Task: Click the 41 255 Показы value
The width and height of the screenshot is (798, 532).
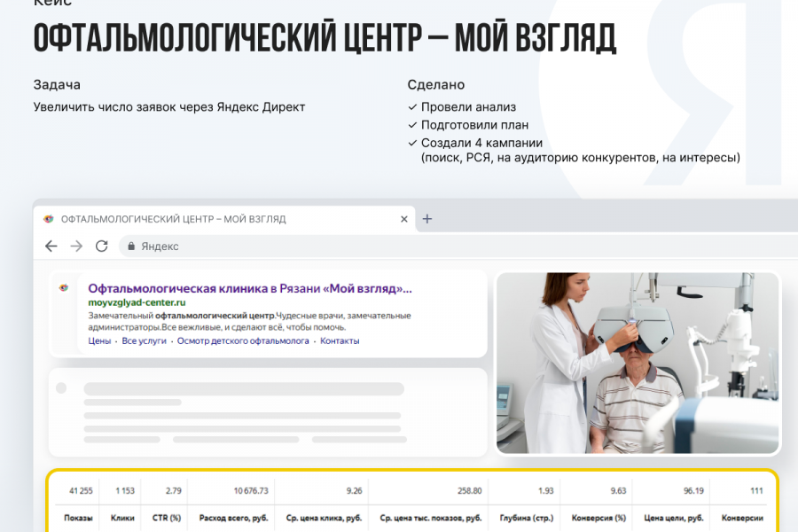Action: (x=81, y=490)
